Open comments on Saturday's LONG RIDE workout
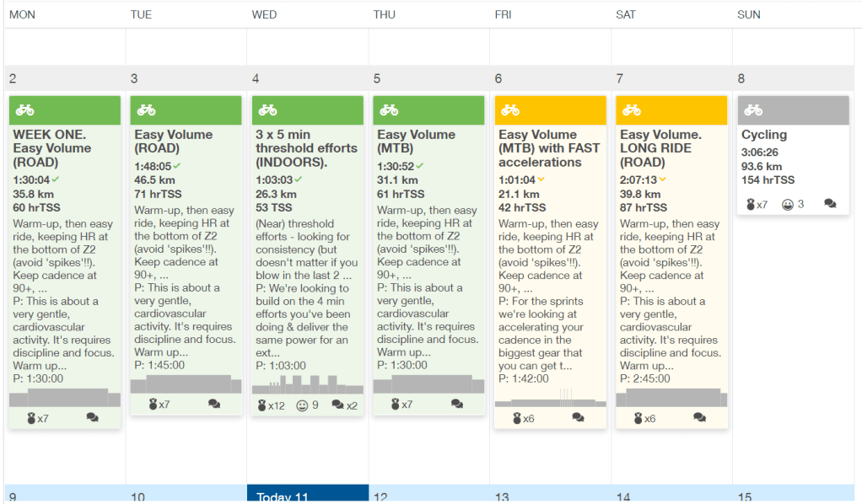 699,418
